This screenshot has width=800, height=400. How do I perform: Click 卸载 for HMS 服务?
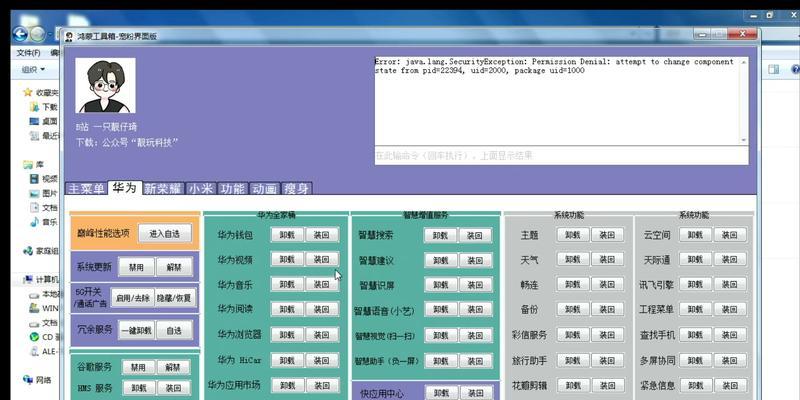tap(138, 388)
